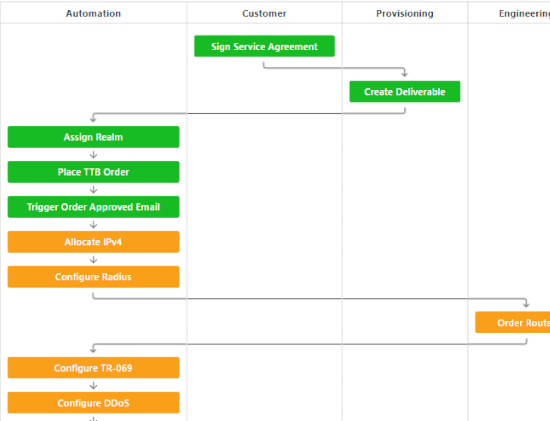Select the Automation column header
The width and height of the screenshot is (550, 421).
[x=93, y=13]
